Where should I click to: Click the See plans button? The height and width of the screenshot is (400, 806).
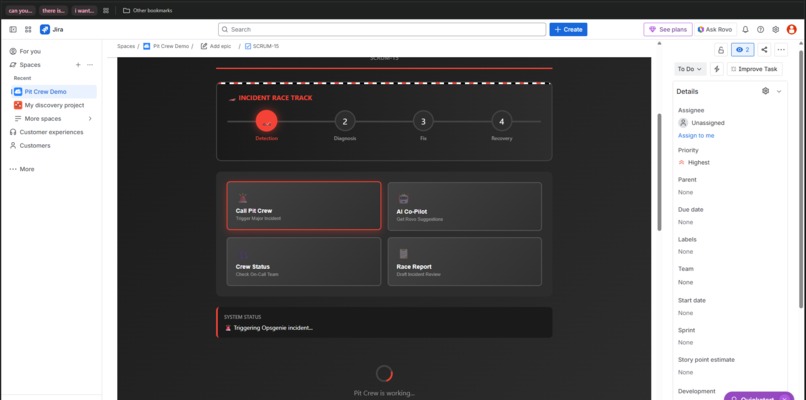click(668, 30)
